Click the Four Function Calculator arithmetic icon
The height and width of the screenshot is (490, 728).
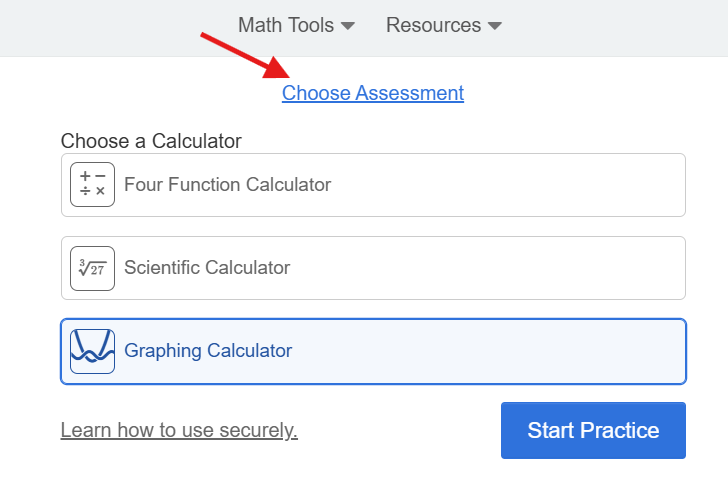(x=92, y=184)
